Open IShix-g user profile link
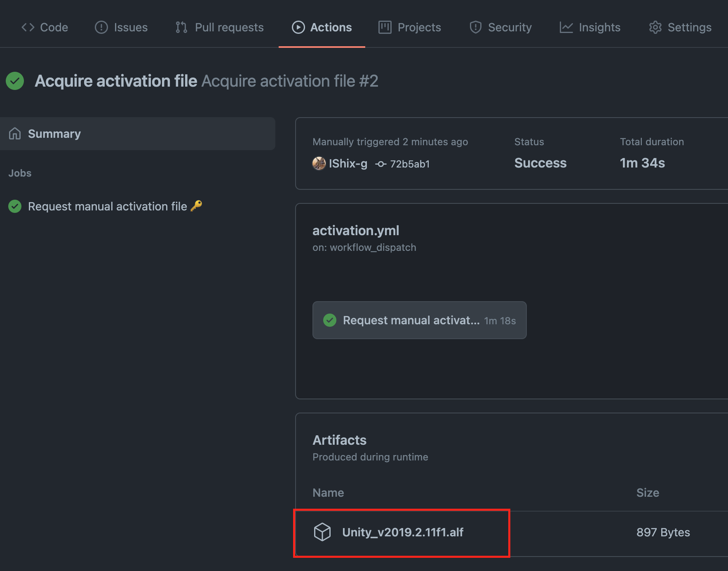The image size is (728, 571). [x=348, y=163]
